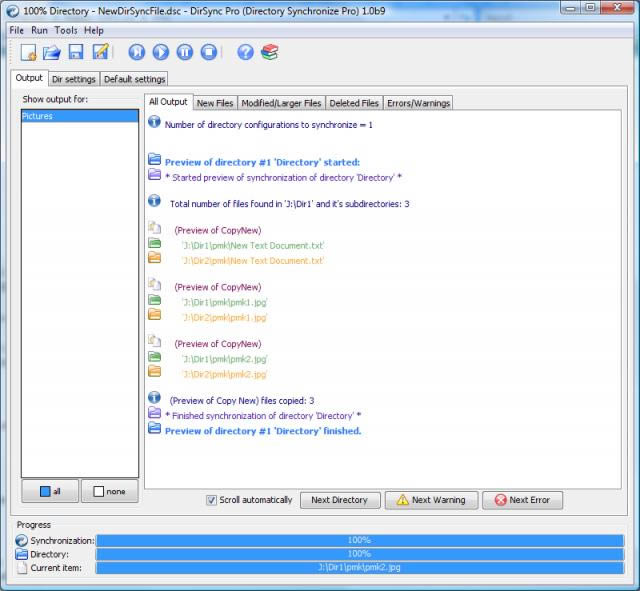640x591 pixels.
Task: Jump to the Next Error
Action: pyautogui.click(x=522, y=500)
